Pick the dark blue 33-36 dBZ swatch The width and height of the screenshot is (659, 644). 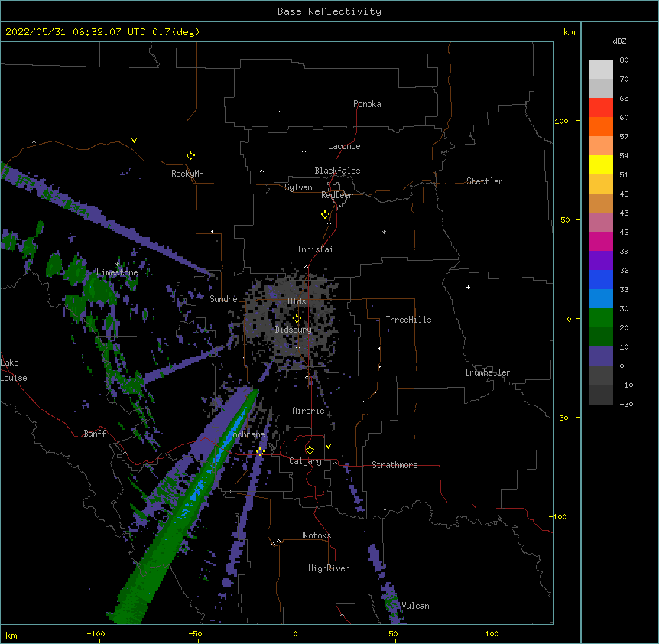coord(601,279)
